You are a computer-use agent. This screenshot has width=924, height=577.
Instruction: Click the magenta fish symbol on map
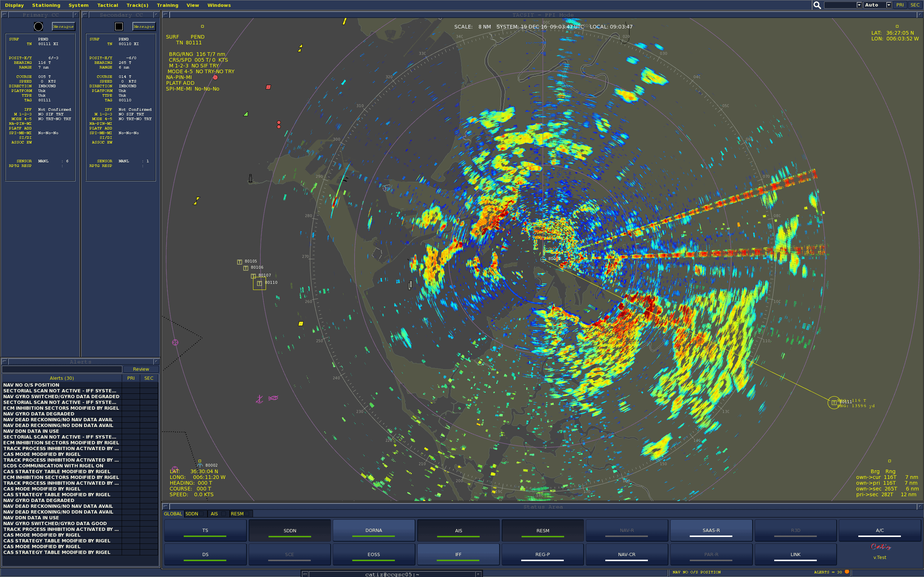tap(273, 398)
